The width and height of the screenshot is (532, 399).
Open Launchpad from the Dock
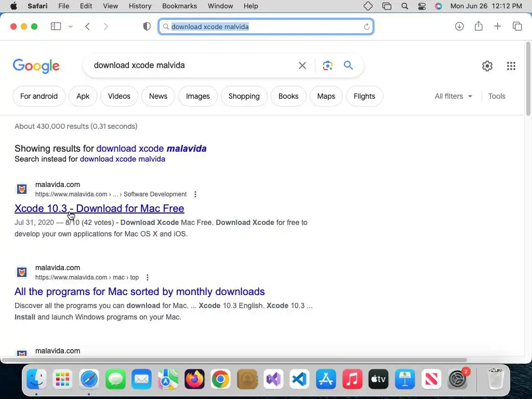(62, 379)
